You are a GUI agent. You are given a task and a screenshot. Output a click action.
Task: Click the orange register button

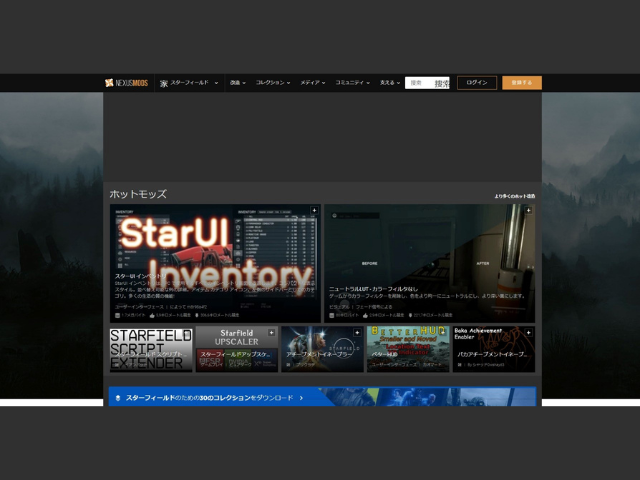tap(522, 83)
